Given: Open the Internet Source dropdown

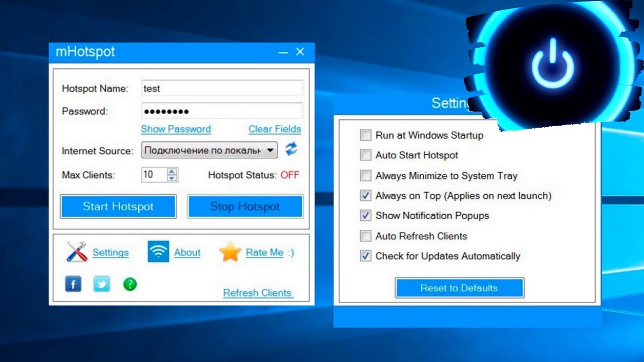Looking at the screenshot, I should click(209, 150).
